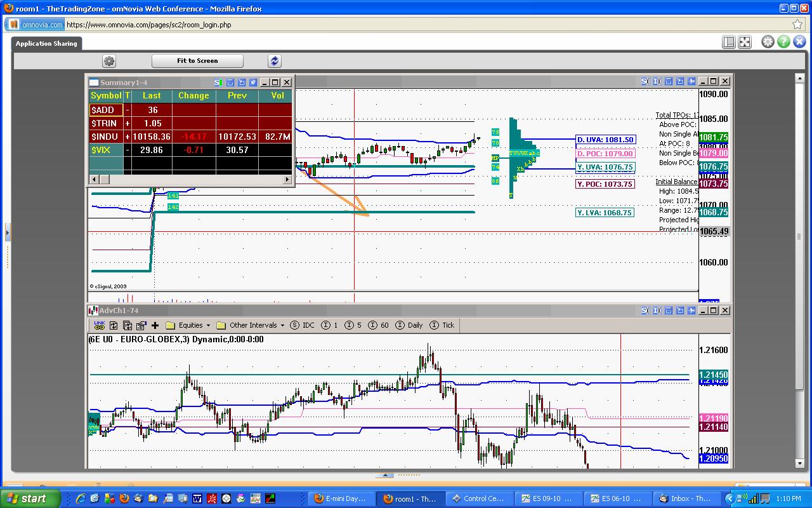Viewport: 812px width, 508px height.
Task: Switch to E-mini Day taskbar window
Action: pos(342,498)
